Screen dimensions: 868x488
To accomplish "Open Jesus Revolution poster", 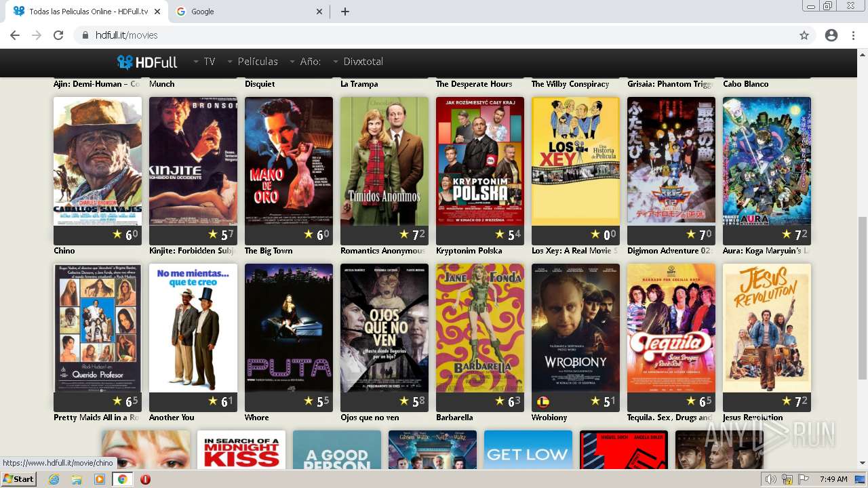I will tap(767, 328).
